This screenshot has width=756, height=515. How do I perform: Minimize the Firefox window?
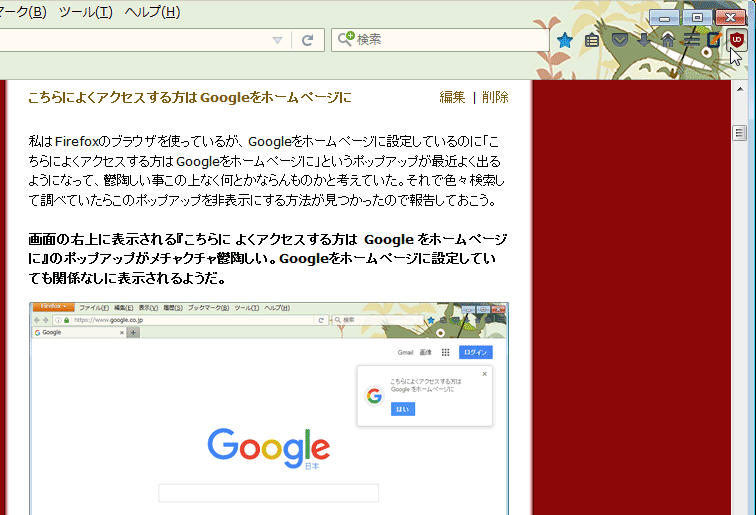[664, 18]
